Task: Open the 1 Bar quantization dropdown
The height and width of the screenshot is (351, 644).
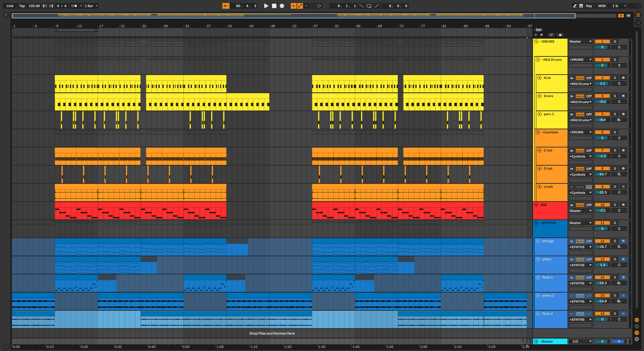Action: pos(91,6)
